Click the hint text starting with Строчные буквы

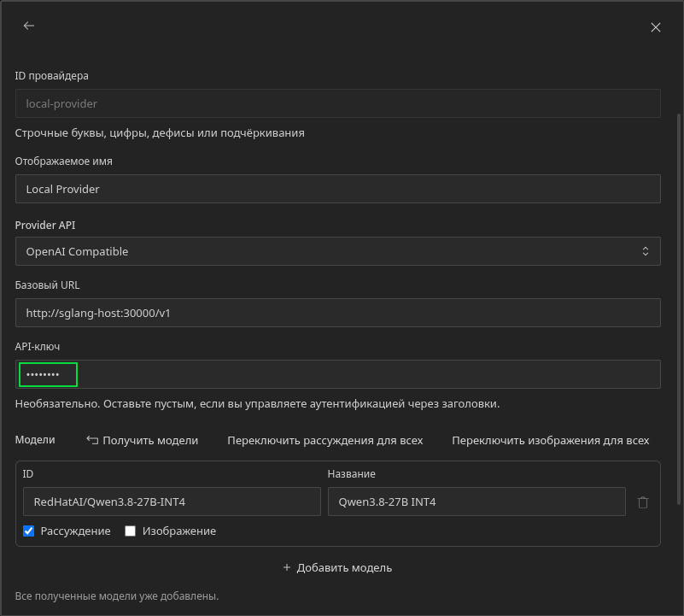coord(160,133)
